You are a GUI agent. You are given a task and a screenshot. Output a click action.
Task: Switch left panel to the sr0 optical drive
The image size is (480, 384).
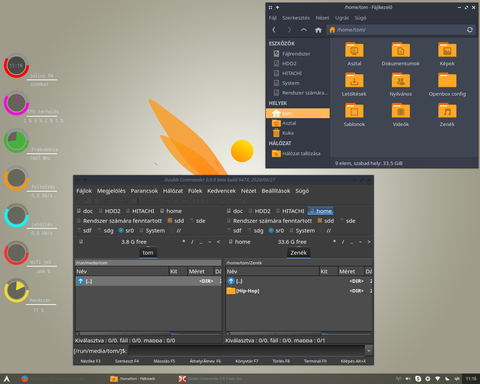(126, 231)
